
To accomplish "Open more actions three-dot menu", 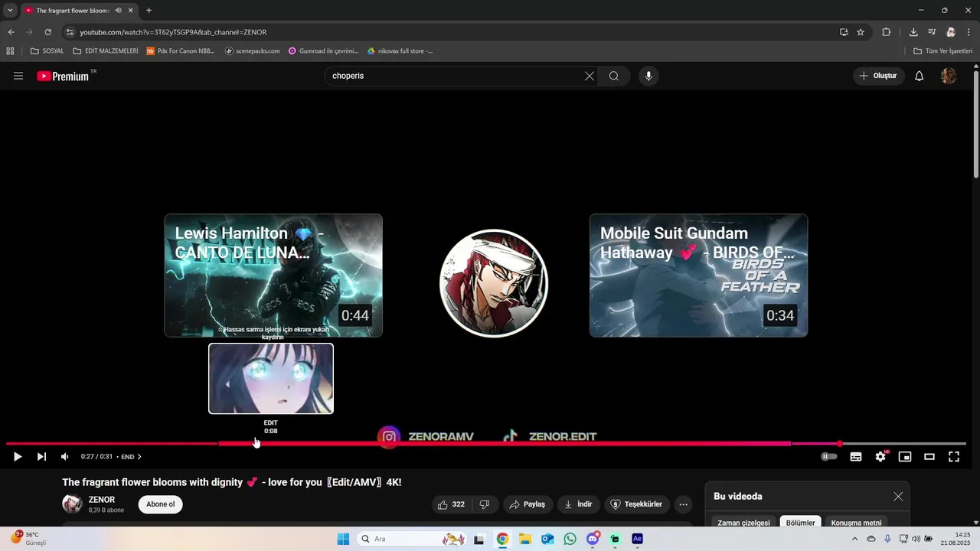I will tap(684, 504).
